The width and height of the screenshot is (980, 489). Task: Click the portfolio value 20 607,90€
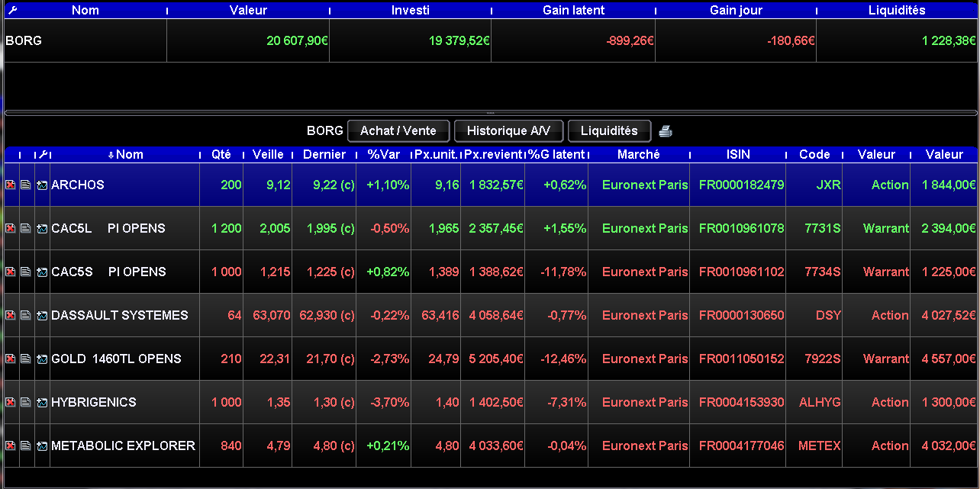point(298,40)
